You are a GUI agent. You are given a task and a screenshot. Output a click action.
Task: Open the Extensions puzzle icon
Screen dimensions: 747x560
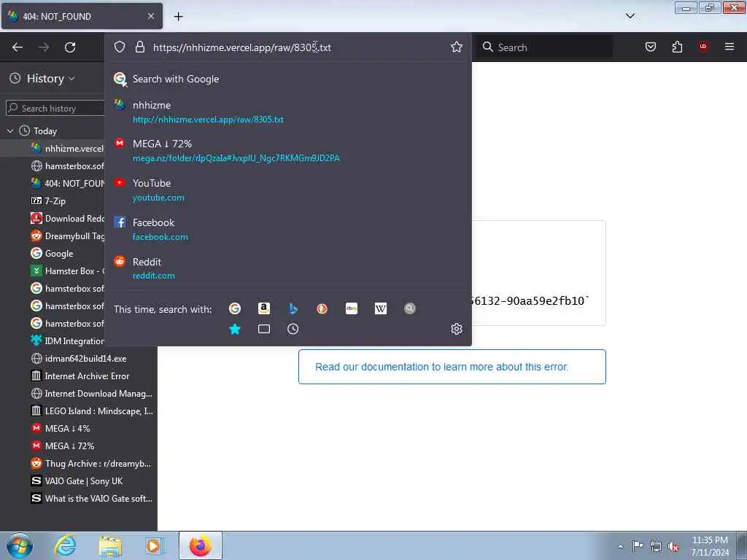677,47
